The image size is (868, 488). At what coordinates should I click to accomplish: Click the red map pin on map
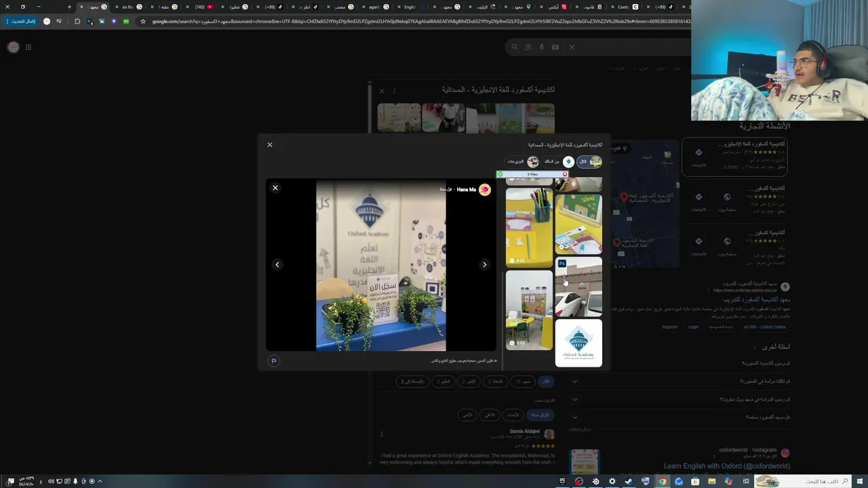coord(624,198)
